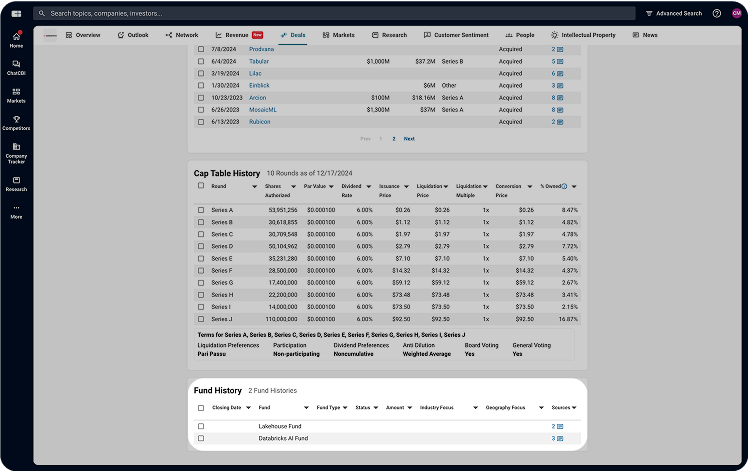748x471 pixels.
Task: Click the help question mark icon
Action: tap(716, 14)
